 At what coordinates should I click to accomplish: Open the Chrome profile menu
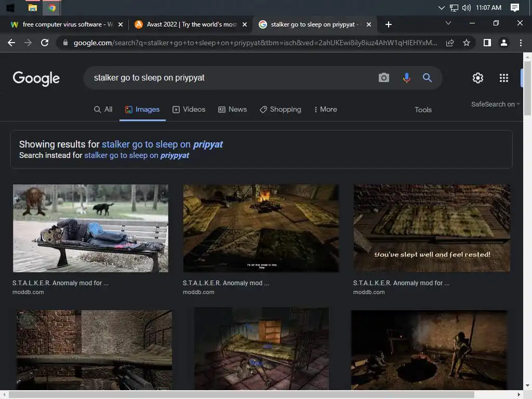tap(504, 43)
